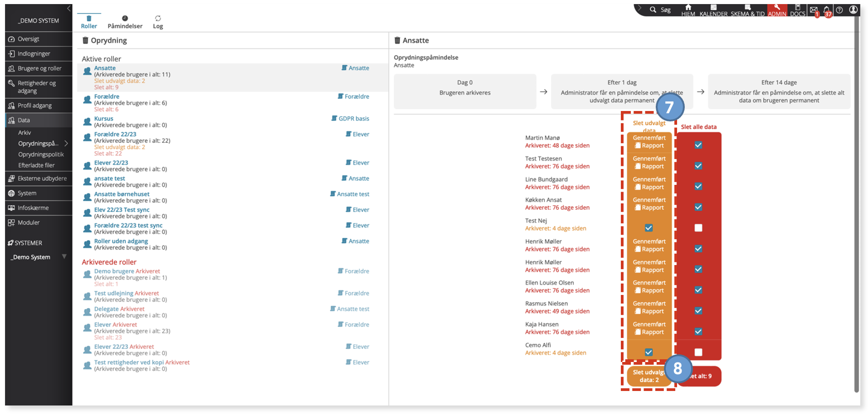Toggle Slet alle data checkbox for Test Testesen
This screenshot has height=415, width=868.
tap(698, 166)
